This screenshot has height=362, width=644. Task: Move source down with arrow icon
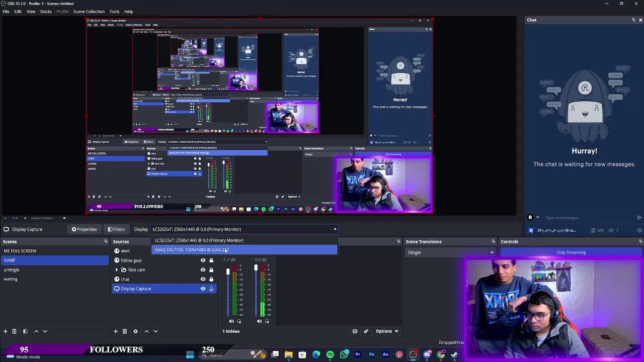[155, 331]
